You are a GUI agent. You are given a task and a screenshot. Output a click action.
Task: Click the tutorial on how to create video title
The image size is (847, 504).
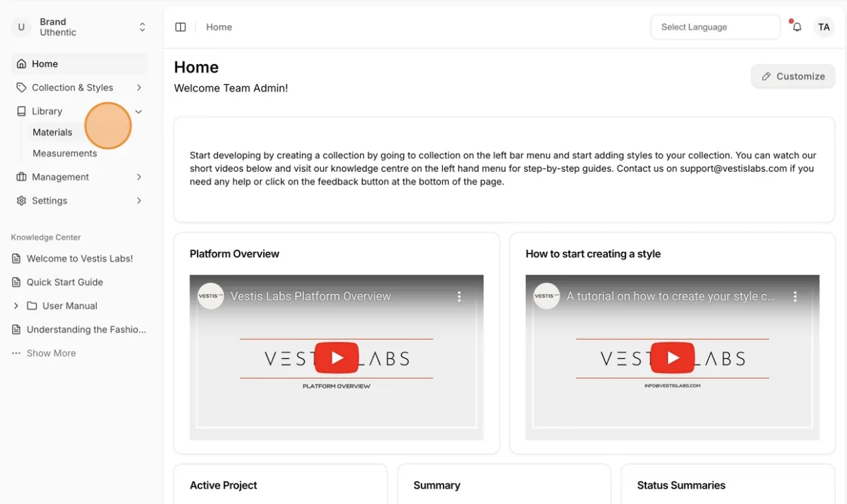coord(671,296)
